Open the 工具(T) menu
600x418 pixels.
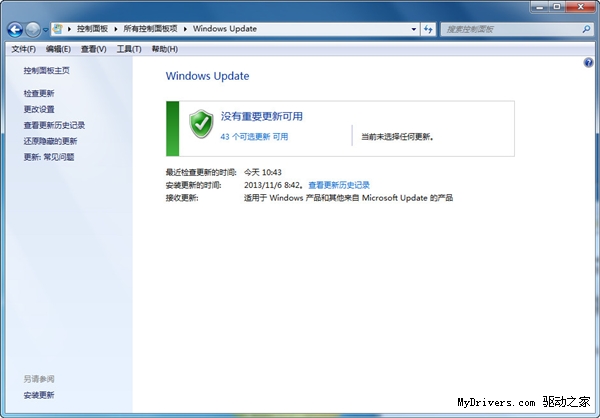tap(129, 49)
